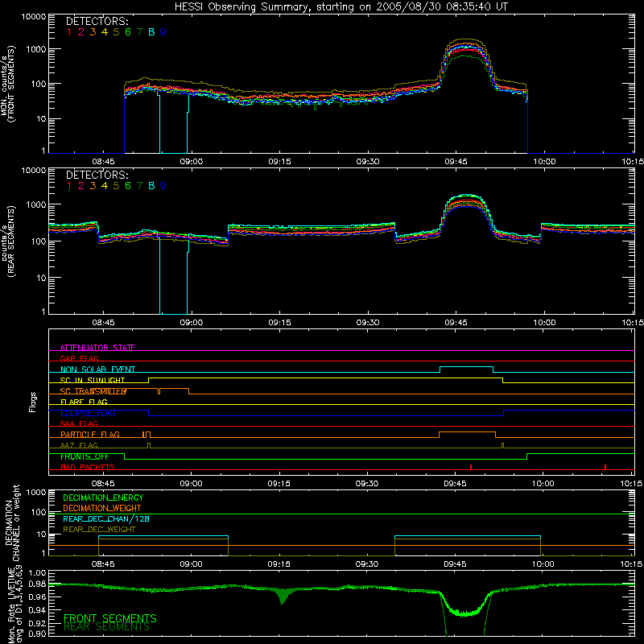
Task: Click the SAA_FLAG label
Action: tap(79, 423)
